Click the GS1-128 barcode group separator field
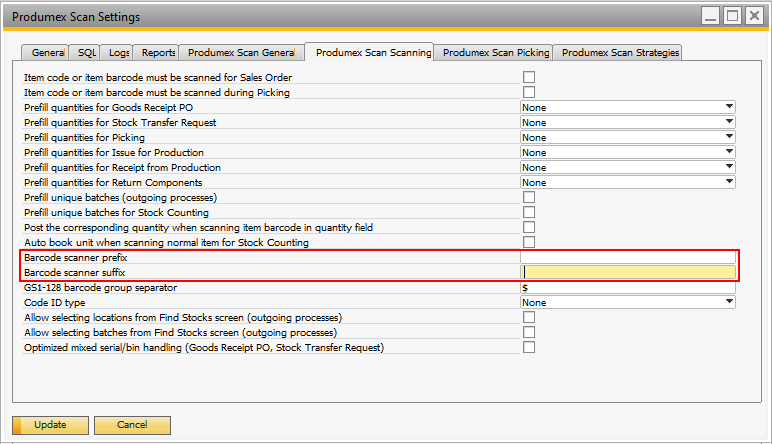Image resolution: width=772 pixels, height=444 pixels. (628, 287)
